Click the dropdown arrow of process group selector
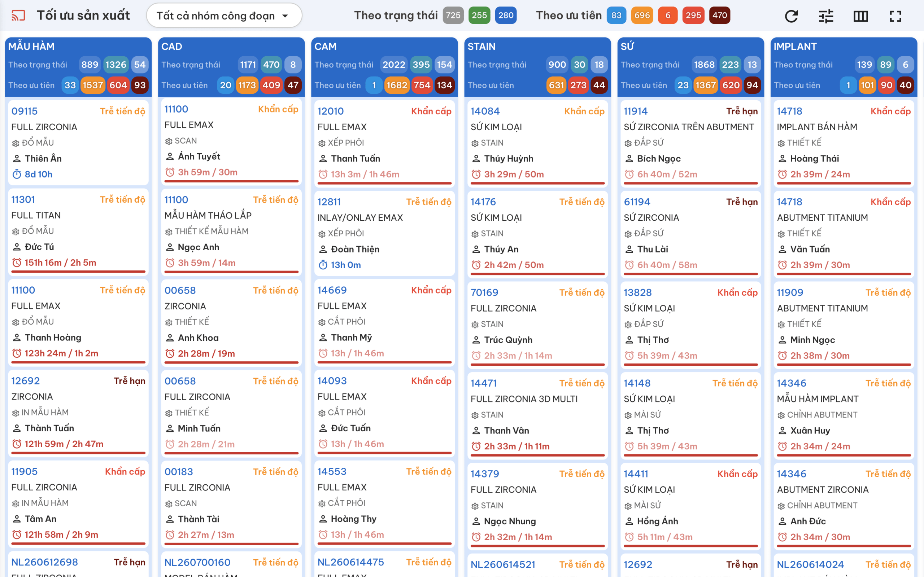 pyautogui.click(x=285, y=16)
